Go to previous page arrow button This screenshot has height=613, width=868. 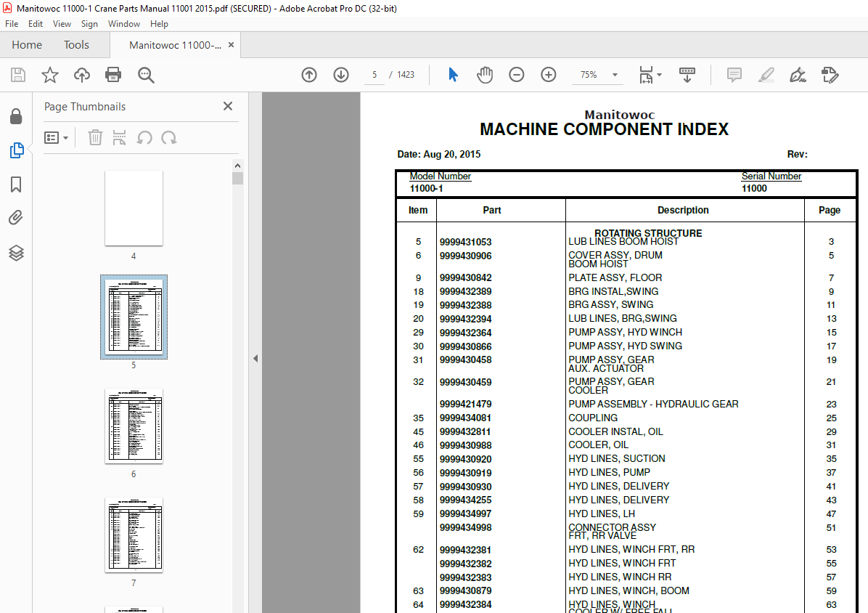tap(309, 75)
